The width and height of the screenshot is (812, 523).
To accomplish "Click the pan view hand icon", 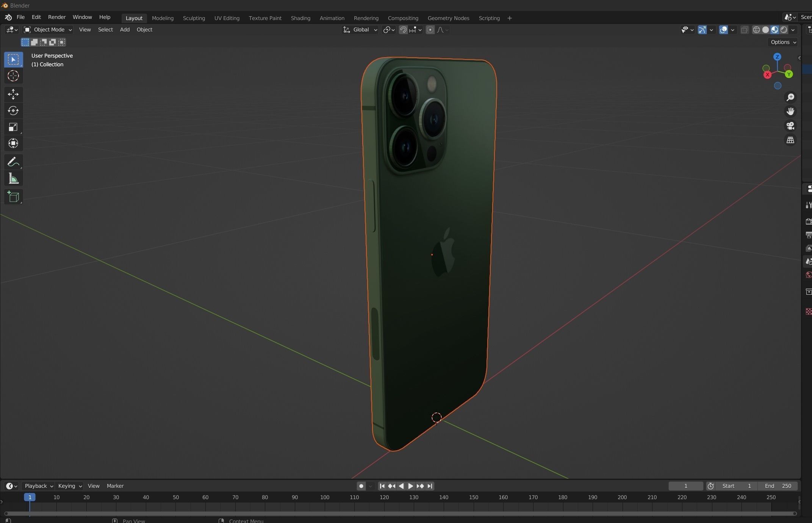I will pyautogui.click(x=790, y=111).
